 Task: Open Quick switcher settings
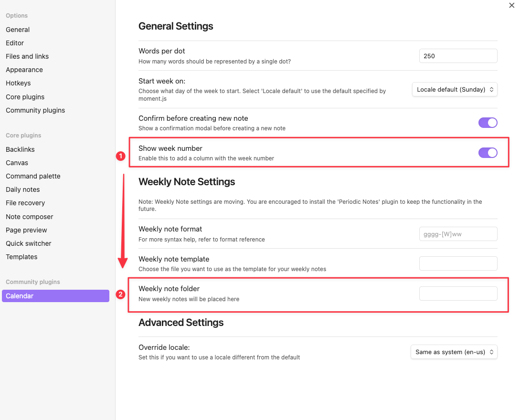(x=29, y=243)
